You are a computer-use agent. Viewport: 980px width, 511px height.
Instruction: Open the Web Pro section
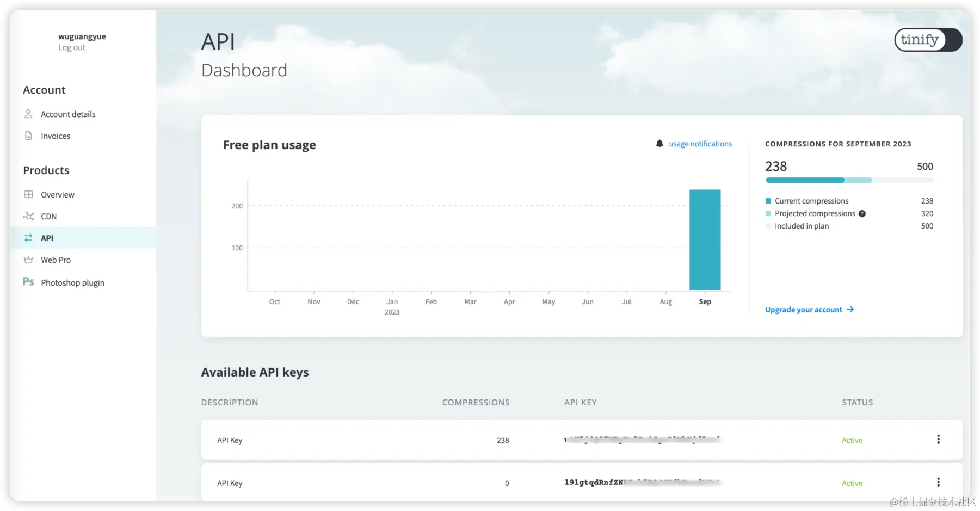[56, 260]
